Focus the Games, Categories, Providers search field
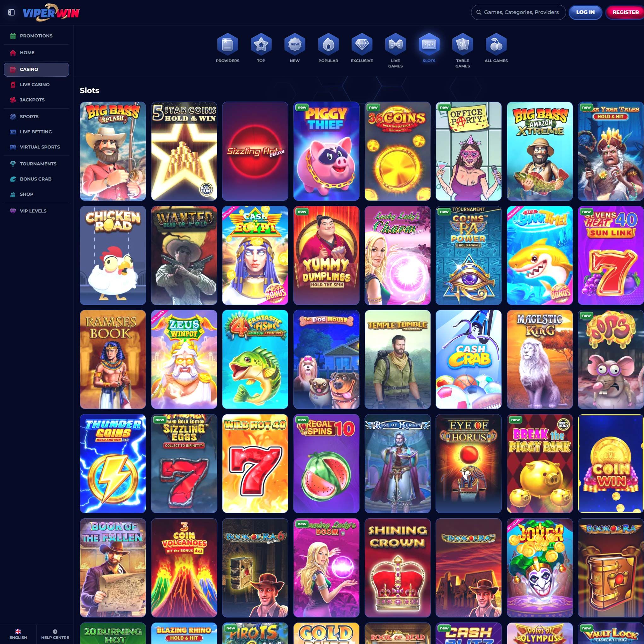 click(518, 12)
